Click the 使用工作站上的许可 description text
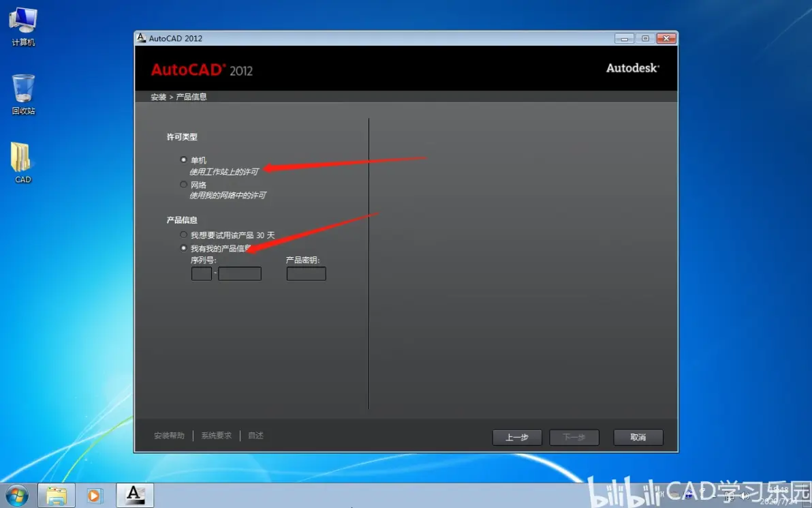812x508 pixels. coord(223,172)
